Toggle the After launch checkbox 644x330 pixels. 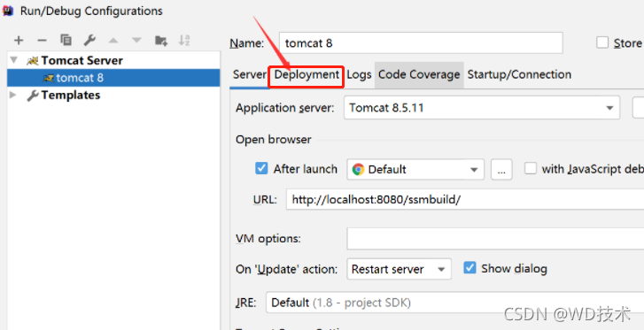coord(261,168)
